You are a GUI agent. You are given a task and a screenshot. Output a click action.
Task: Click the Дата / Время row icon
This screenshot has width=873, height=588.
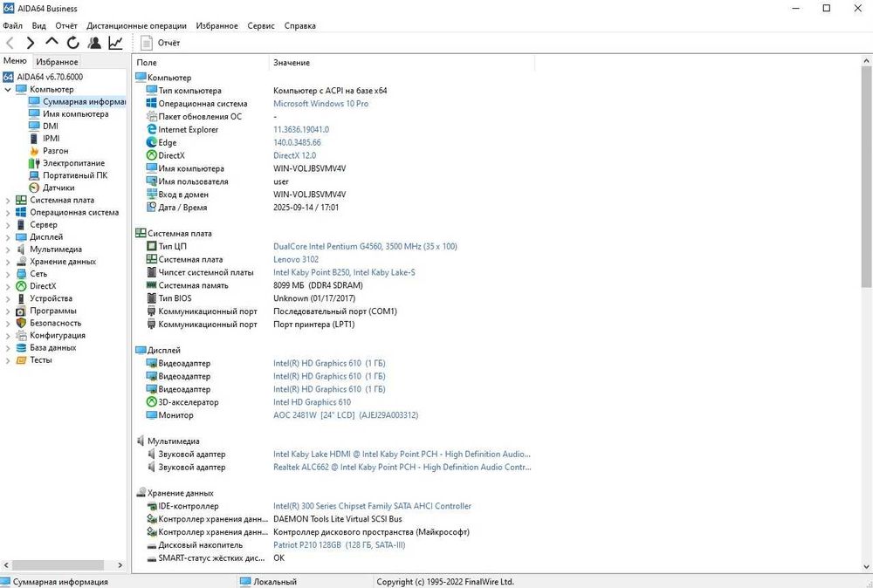151,207
